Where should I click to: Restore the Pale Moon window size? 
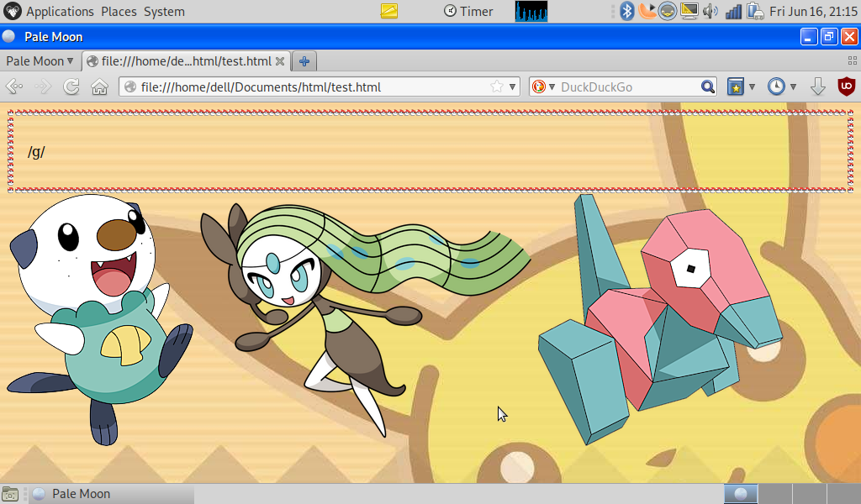[828, 37]
